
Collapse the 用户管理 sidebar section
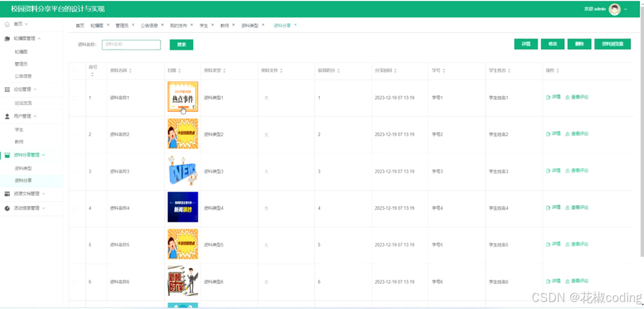(31, 116)
